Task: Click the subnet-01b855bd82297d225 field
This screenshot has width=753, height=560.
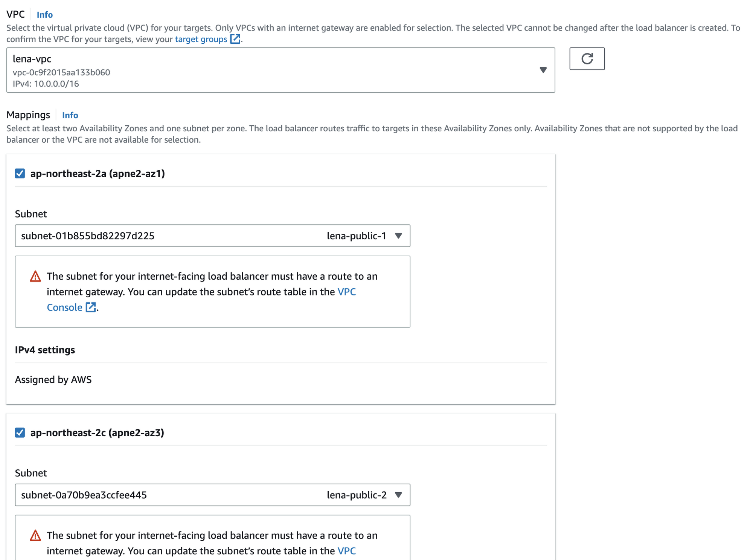Action: click(87, 236)
